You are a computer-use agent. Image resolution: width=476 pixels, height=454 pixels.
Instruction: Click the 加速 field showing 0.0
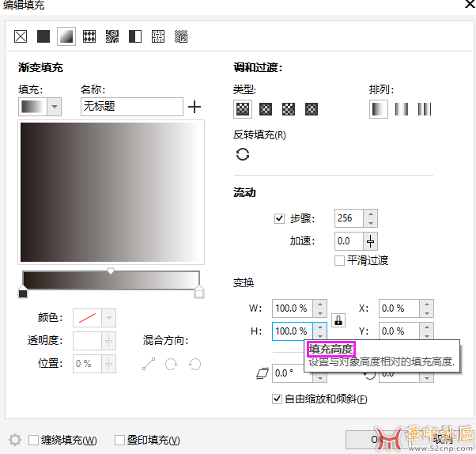coord(349,241)
